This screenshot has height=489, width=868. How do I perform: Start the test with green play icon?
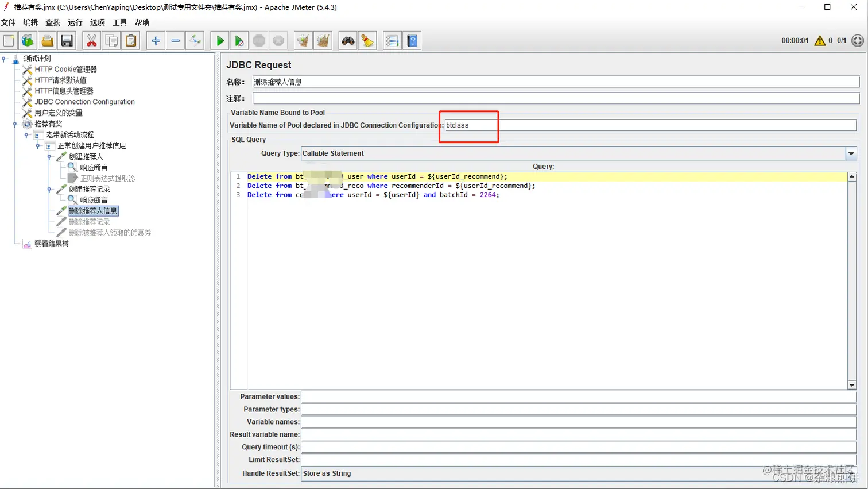coord(220,41)
